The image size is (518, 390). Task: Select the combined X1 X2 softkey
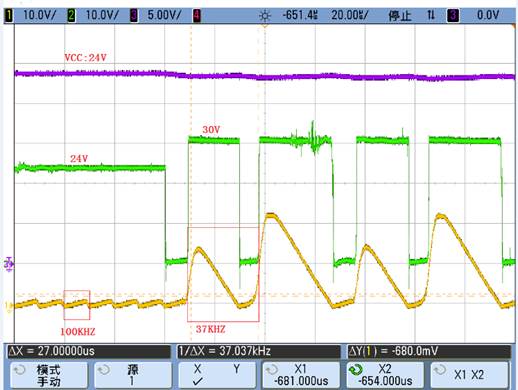point(470,375)
